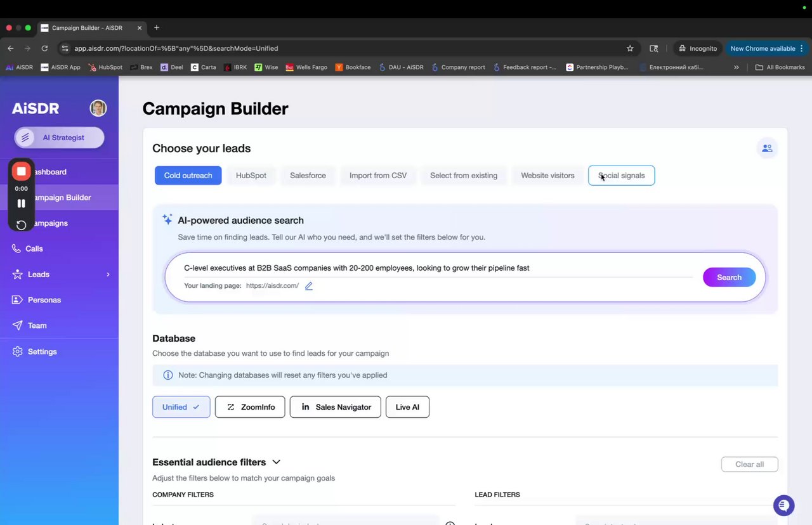812x525 pixels.
Task: Reload the page
Action: [44, 48]
